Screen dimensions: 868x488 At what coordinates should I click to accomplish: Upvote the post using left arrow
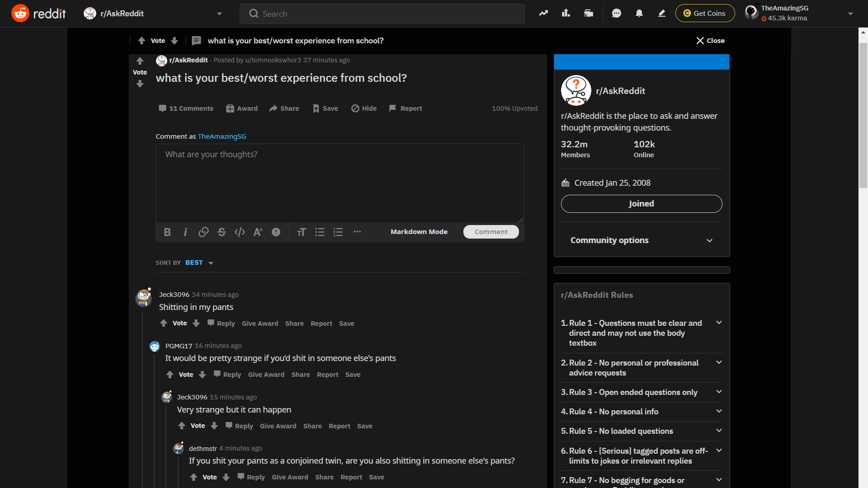(140, 61)
